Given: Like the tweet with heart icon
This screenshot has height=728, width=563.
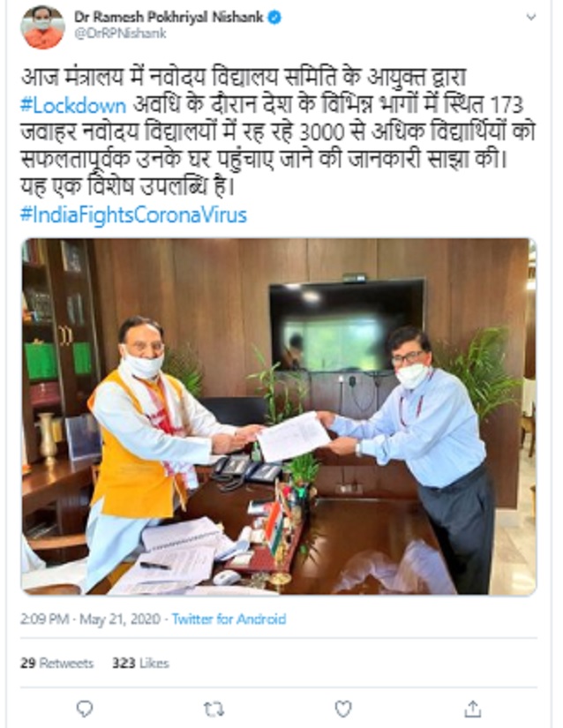Looking at the screenshot, I should click(343, 709).
